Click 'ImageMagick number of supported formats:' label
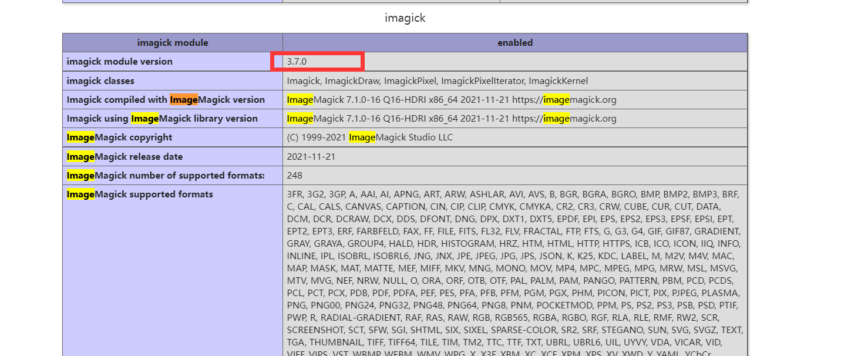 pos(166,176)
